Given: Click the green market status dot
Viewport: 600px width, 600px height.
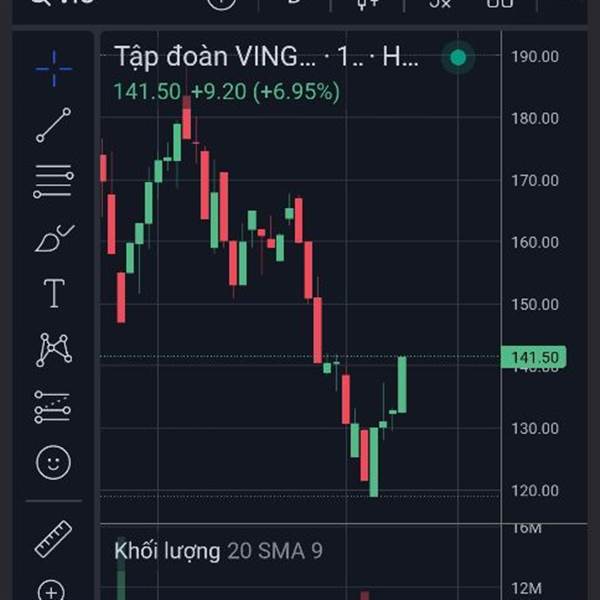Looking at the screenshot, I should click(x=458, y=57).
